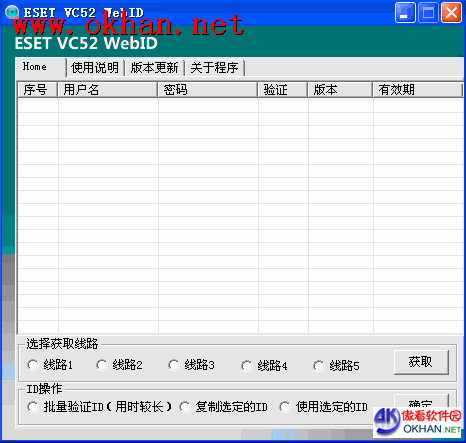Select the 线路2 radio button
The height and width of the screenshot is (443, 466).
click(102, 365)
